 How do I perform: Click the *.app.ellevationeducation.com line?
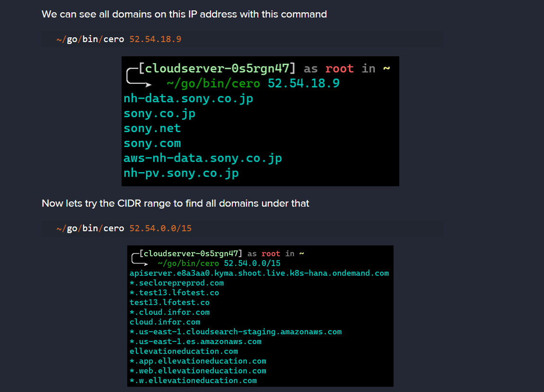198,361
